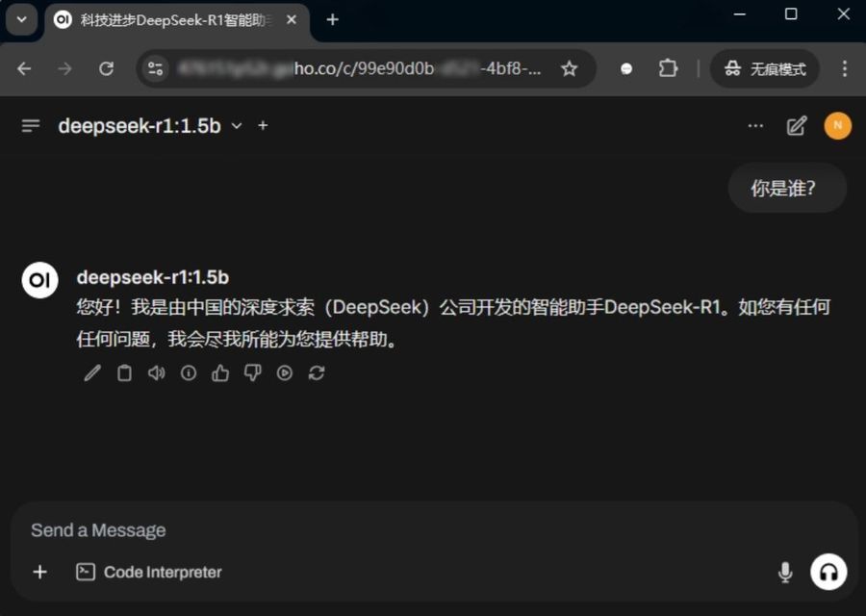The height and width of the screenshot is (616, 866).
Task: Open a new browser tab
Action: point(332,20)
